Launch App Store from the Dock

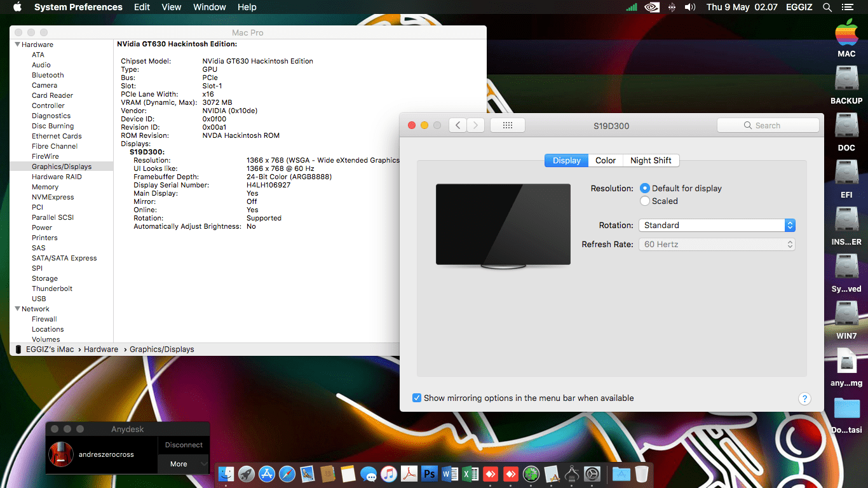click(x=267, y=474)
